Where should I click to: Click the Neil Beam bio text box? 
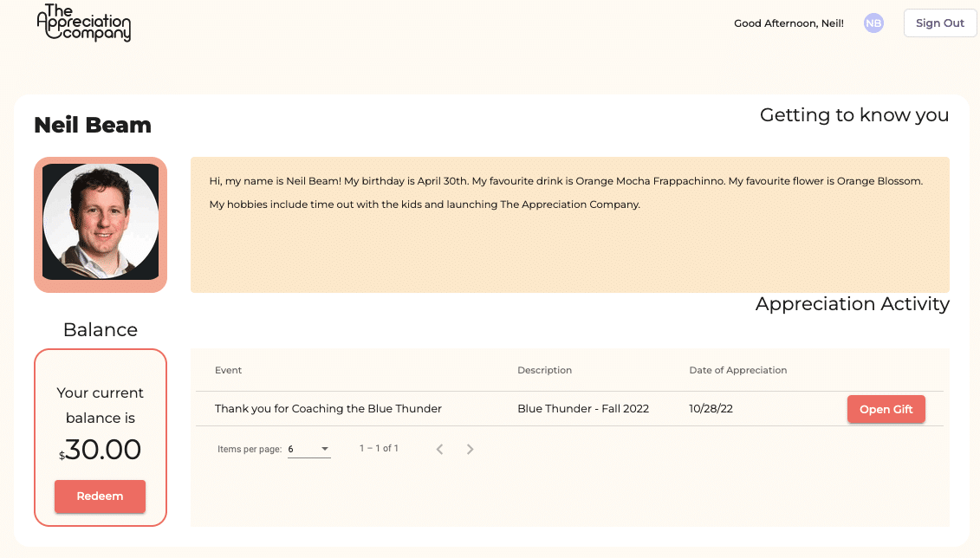570,225
